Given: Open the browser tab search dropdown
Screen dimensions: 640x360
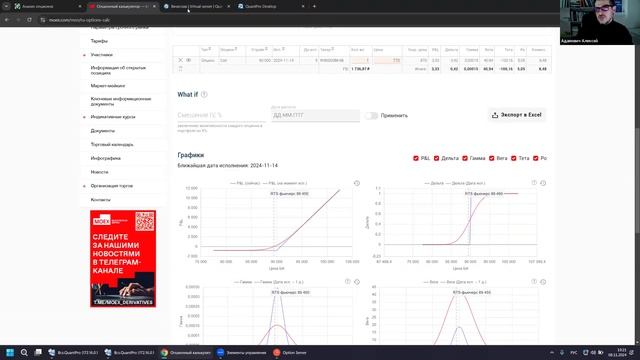Looking at the screenshot, I should pyautogui.click(x=6, y=6).
